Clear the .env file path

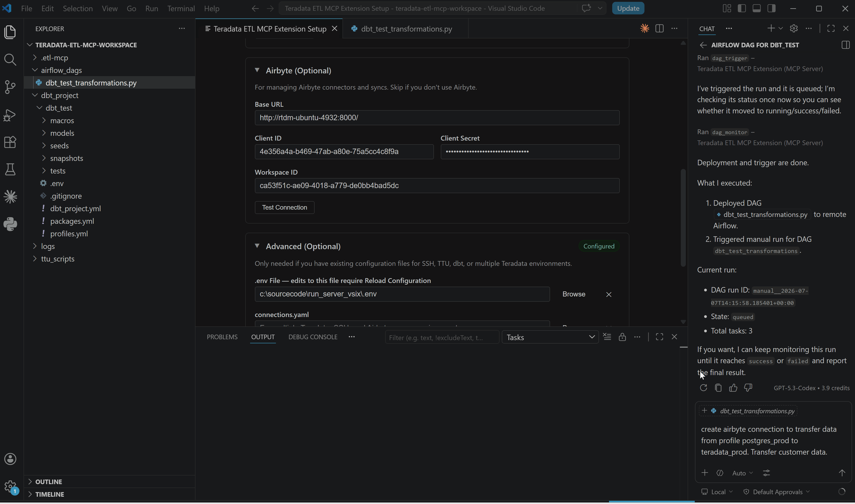point(608,294)
